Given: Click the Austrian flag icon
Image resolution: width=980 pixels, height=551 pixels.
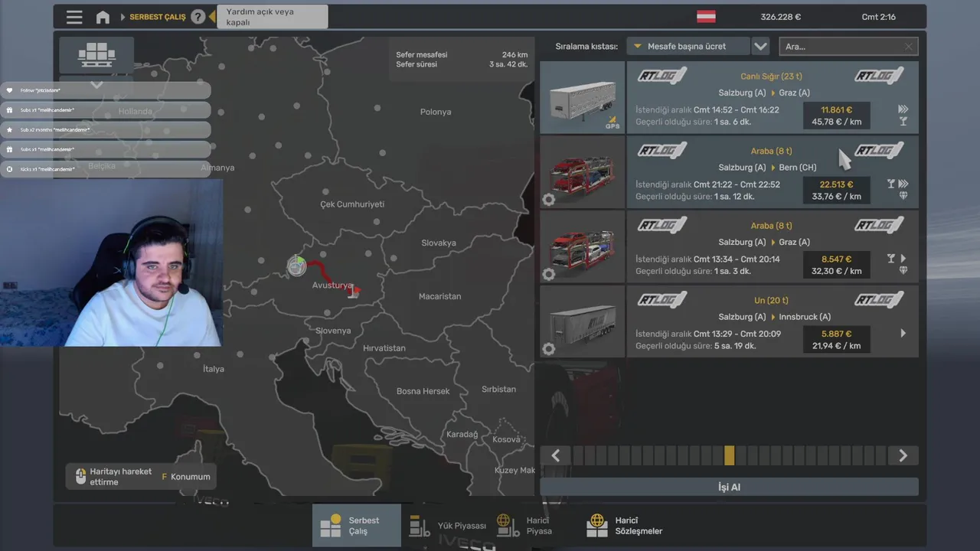Looking at the screenshot, I should [706, 17].
